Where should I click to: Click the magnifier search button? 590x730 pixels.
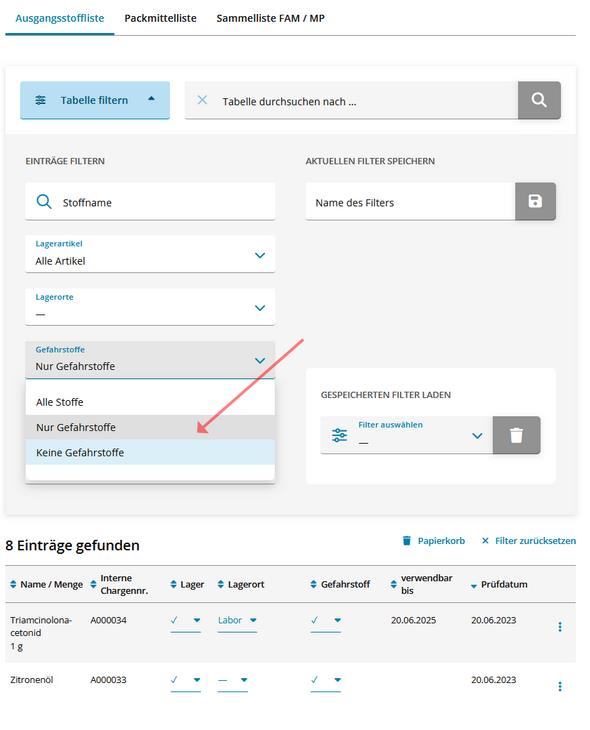click(539, 100)
